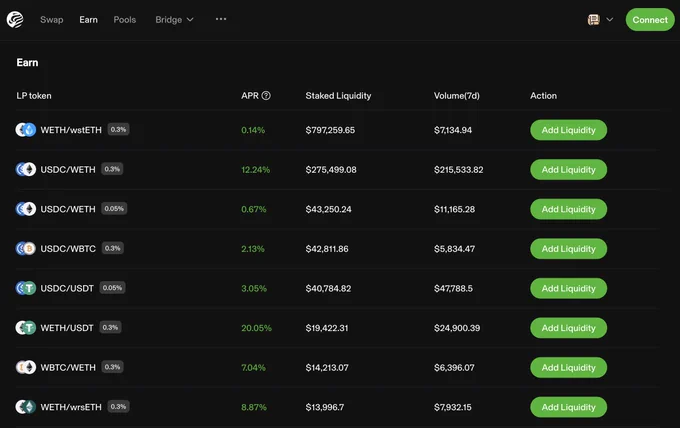Click the 0.3% fee badge on WBTC/WETH
Screen dimensions: 680x428
[112, 367]
